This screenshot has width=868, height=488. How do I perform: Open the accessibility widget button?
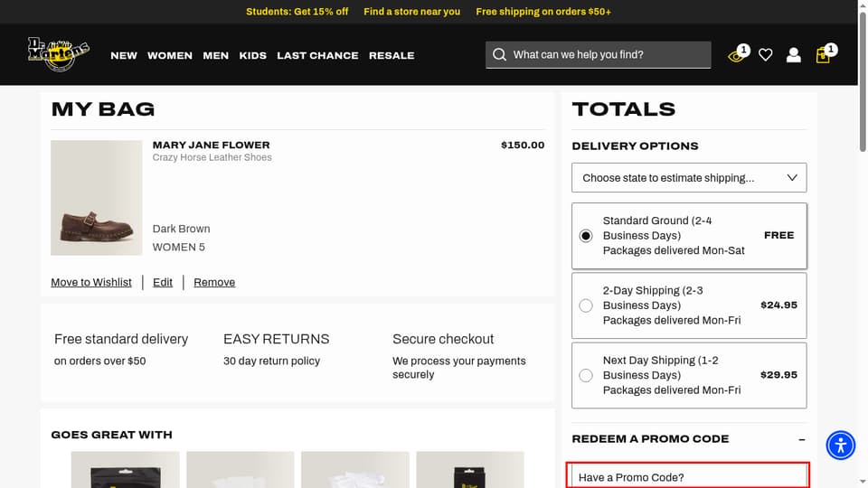[x=840, y=445]
